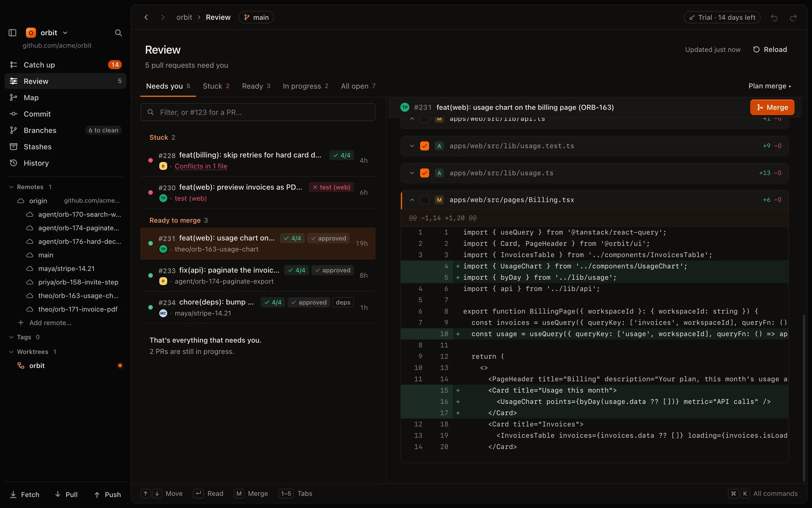This screenshot has width=812, height=508.
Task: Open the Commit view
Action: (65, 114)
